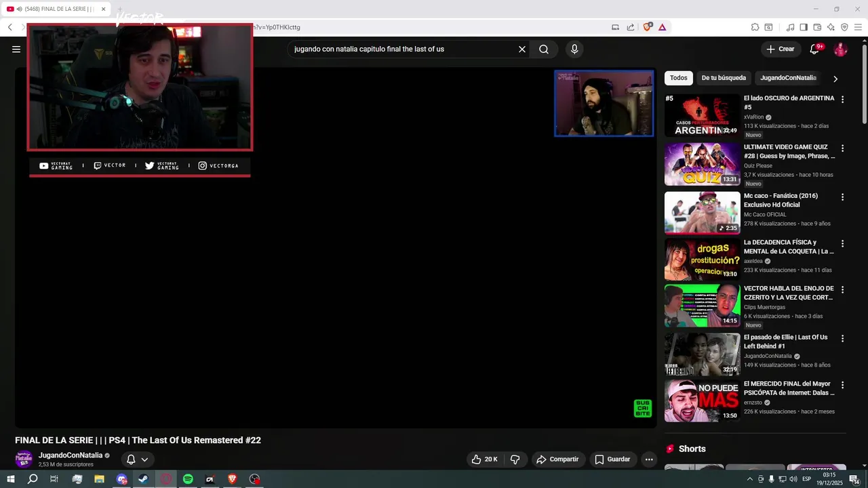Open the YouTube notifications bell
This screenshot has width=868, height=488.
point(815,49)
